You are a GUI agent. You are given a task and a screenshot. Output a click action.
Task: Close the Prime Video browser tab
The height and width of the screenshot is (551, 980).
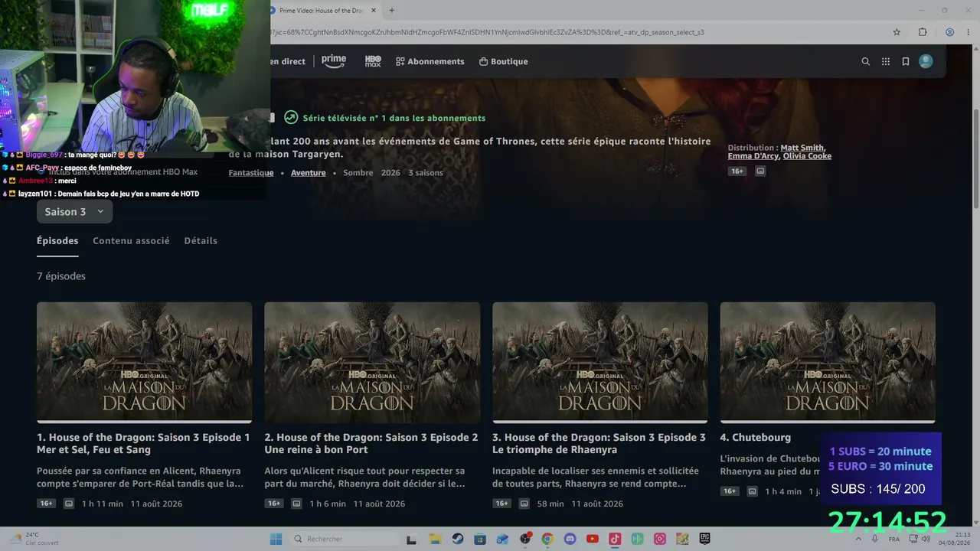374,11
